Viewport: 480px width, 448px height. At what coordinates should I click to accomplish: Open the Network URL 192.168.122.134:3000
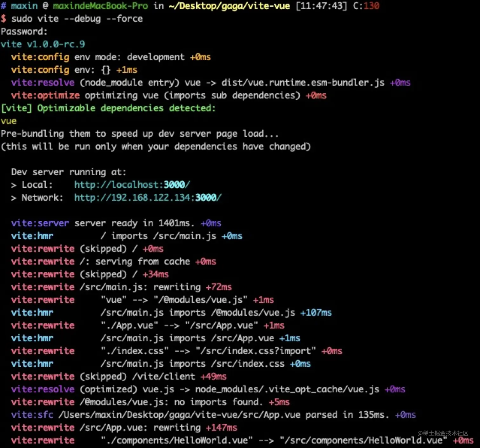(x=148, y=197)
